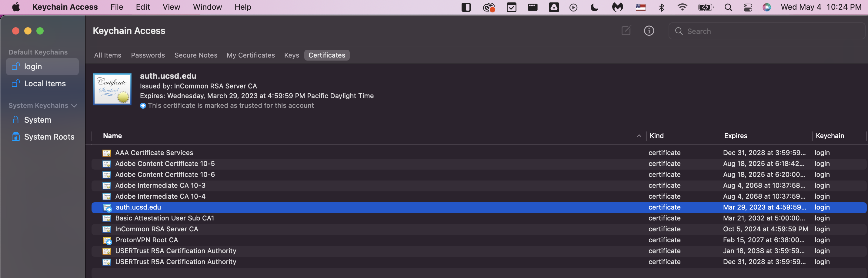Screen dimensions: 868x278
Task: Click the auth.ucsd.edu certificate icon
Action: click(x=107, y=207)
